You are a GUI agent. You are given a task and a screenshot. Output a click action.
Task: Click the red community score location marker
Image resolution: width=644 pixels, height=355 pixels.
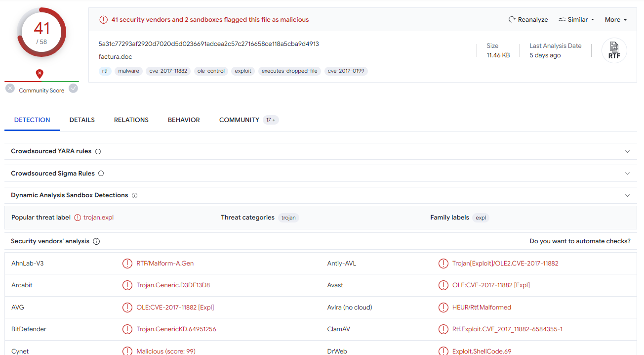tap(40, 74)
